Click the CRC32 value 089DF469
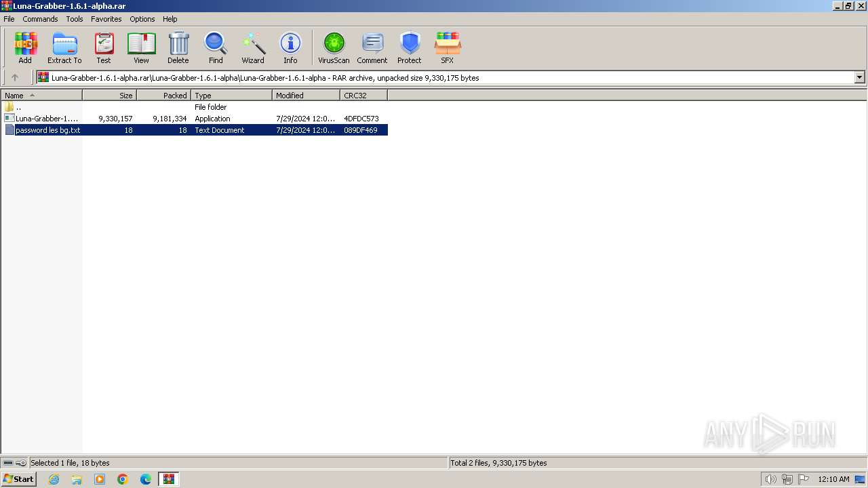The height and width of the screenshot is (488, 868). tap(361, 130)
